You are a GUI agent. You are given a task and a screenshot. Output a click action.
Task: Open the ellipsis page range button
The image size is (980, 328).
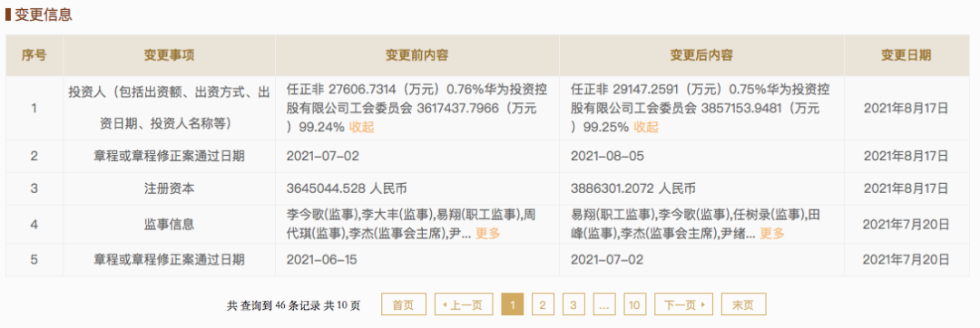coord(603,304)
